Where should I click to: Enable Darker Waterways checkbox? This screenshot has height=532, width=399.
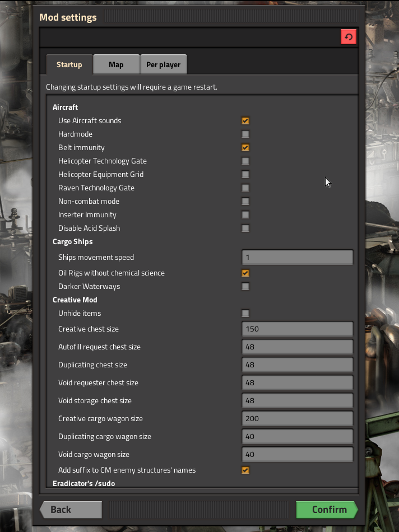click(245, 286)
